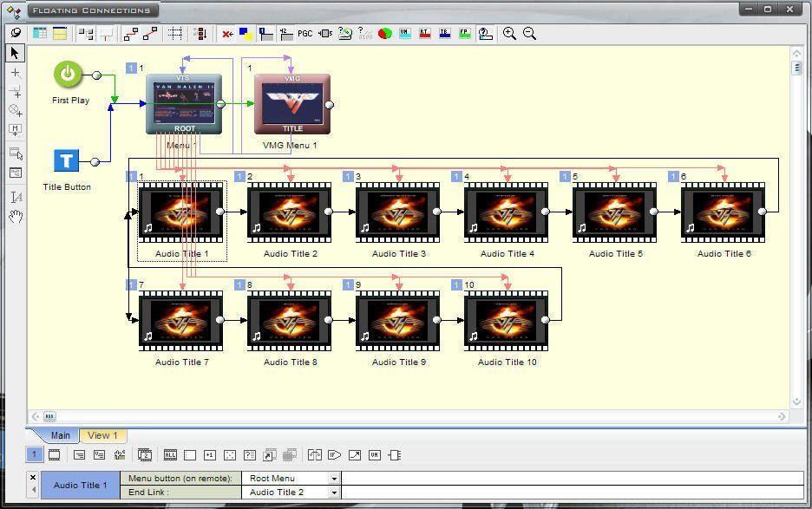The width and height of the screenshot is (812, 509).
Task: Toggle the grid display icon
Action: (175, 34)
